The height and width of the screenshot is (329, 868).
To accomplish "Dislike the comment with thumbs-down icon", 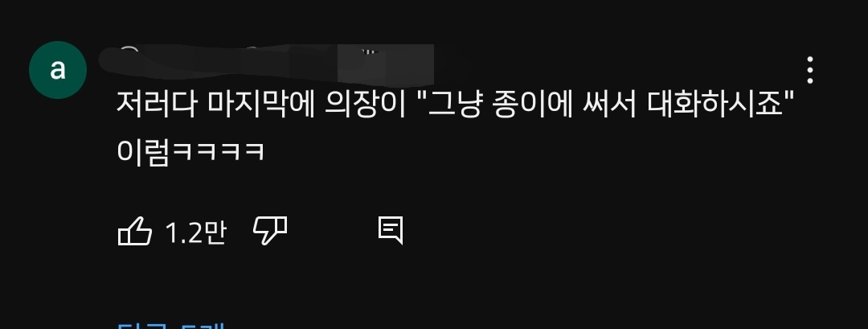I will (269, 231).
